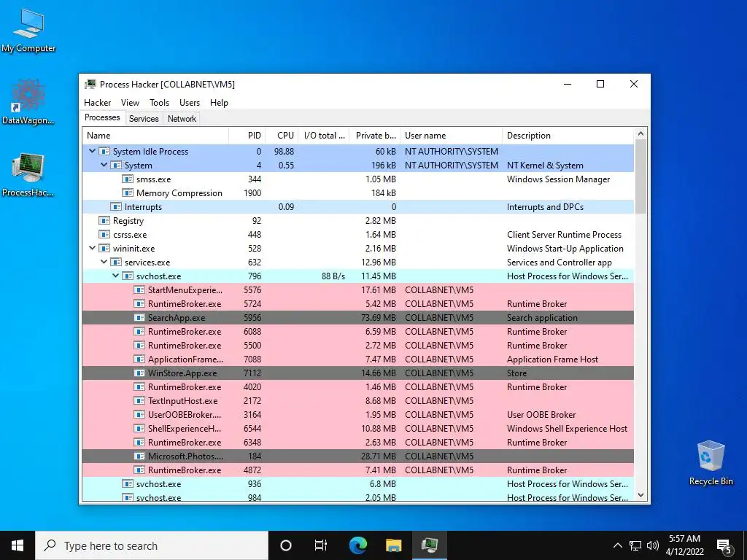The image size is (747, 560).
Task: Select the RuntimeBroker.exe row with PID 5724
Action: (x=357, y=304)
